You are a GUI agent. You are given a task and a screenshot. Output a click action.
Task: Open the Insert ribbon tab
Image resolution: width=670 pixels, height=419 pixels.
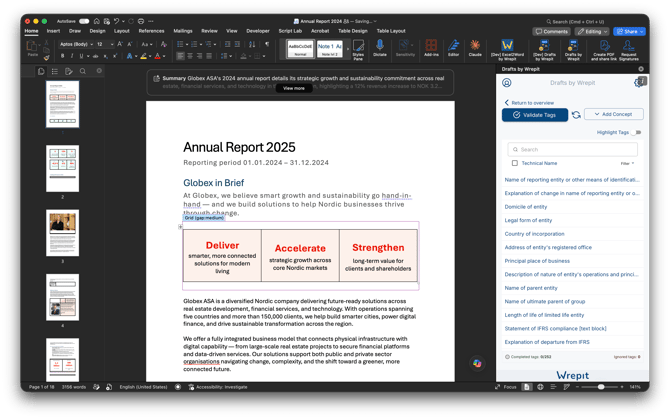click(53, 31)
